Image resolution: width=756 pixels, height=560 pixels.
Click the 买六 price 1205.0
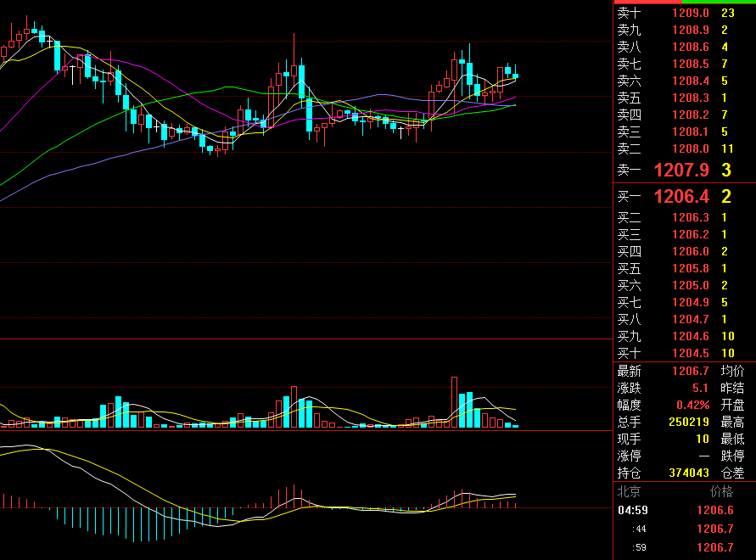690,285
